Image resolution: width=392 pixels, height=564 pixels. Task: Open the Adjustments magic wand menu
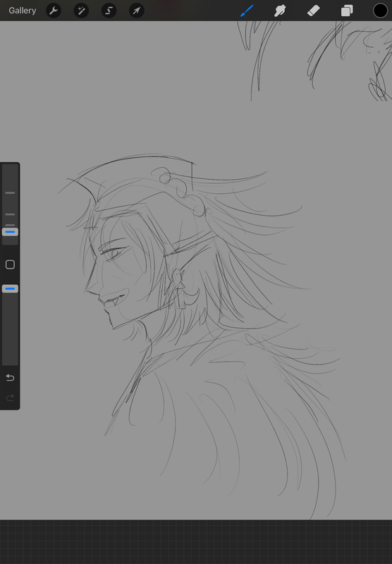pos(81,11)
